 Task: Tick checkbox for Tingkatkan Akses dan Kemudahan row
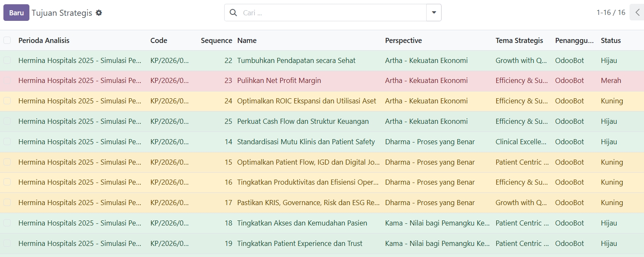[7, 223]
